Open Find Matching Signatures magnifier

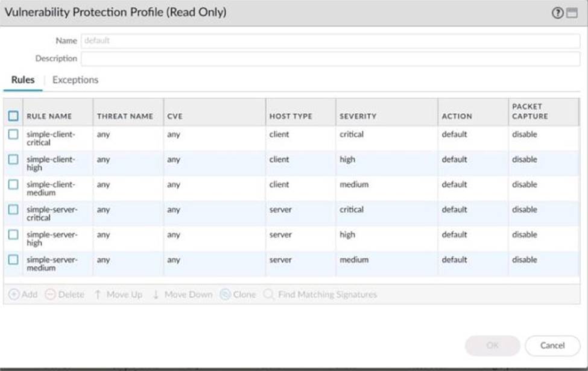[269, 295]
